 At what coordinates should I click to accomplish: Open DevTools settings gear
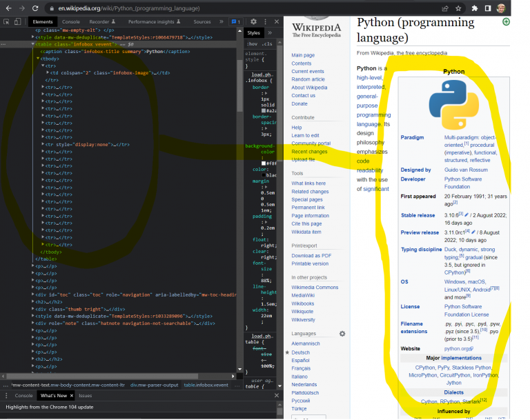point(253,21)
